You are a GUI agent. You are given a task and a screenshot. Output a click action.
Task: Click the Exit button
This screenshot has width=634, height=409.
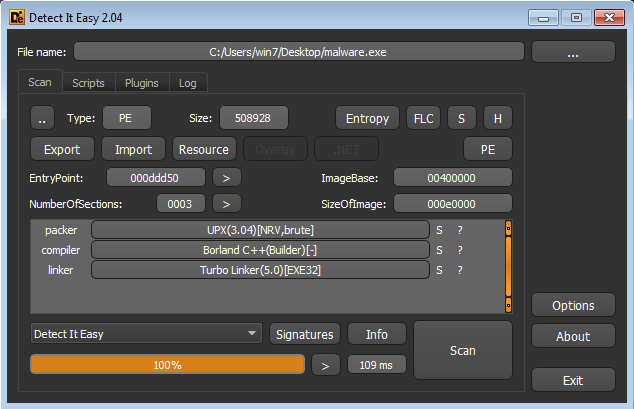pyautogui.click(x=573, y=380)
